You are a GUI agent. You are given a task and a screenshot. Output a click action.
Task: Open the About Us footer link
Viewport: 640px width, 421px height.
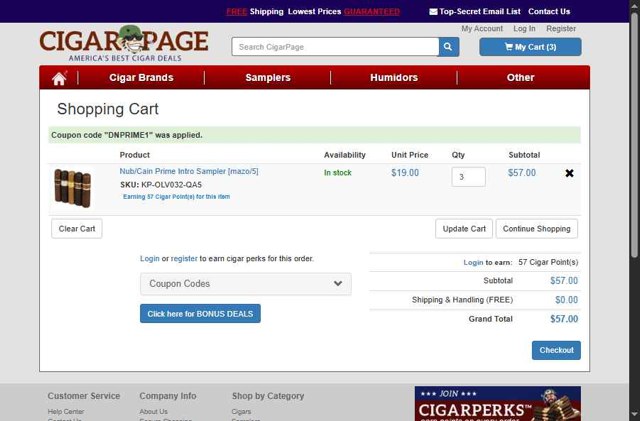pos(153,412)
